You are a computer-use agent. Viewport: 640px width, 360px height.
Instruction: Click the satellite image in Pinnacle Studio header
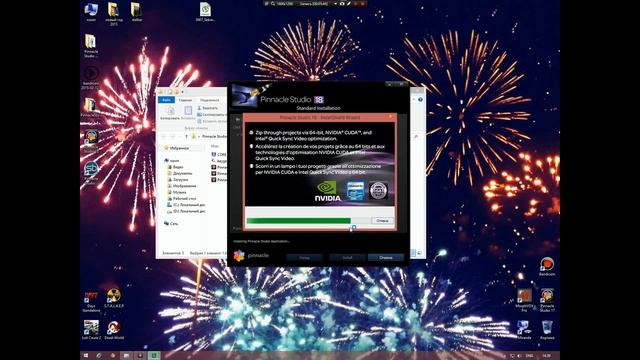pyautogui.click(x=245, y=95)
